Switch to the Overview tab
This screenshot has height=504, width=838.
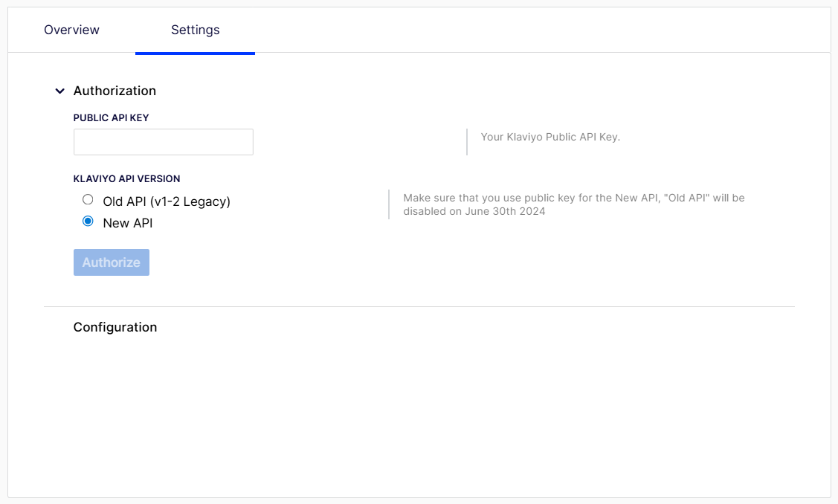coord(71,30)
